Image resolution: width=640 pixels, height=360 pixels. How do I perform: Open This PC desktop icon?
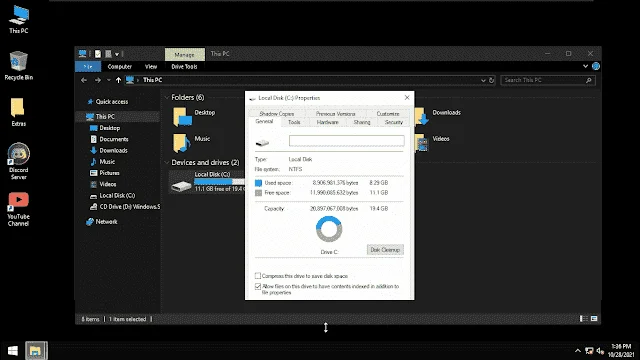(18, 20)
